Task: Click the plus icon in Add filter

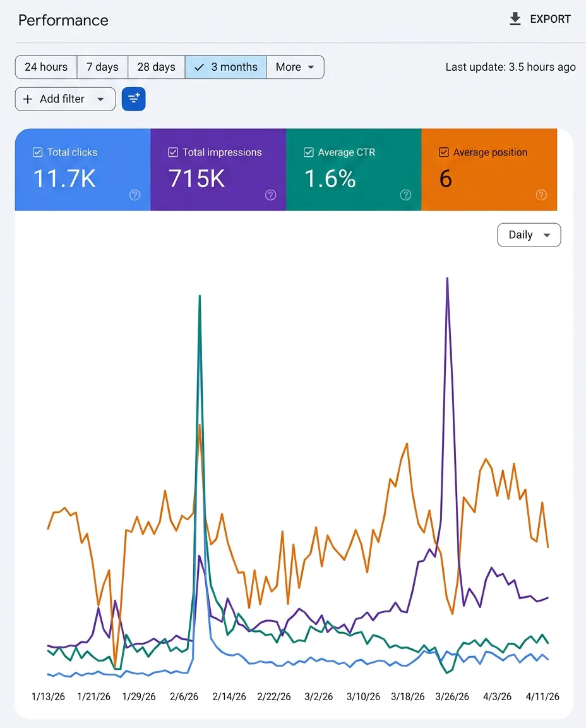Action: 28,99
